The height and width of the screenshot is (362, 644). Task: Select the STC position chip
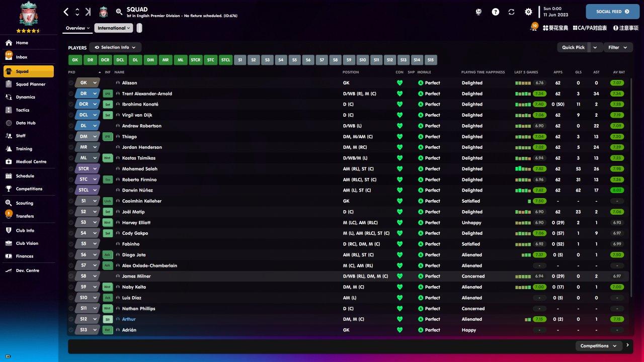tap(211, 60)
